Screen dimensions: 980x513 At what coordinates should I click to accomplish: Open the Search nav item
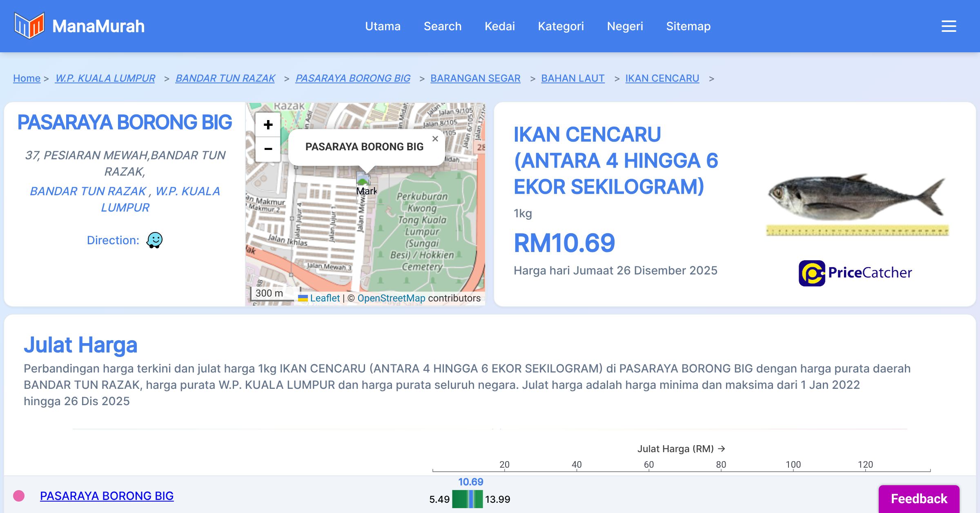point(442,26)
